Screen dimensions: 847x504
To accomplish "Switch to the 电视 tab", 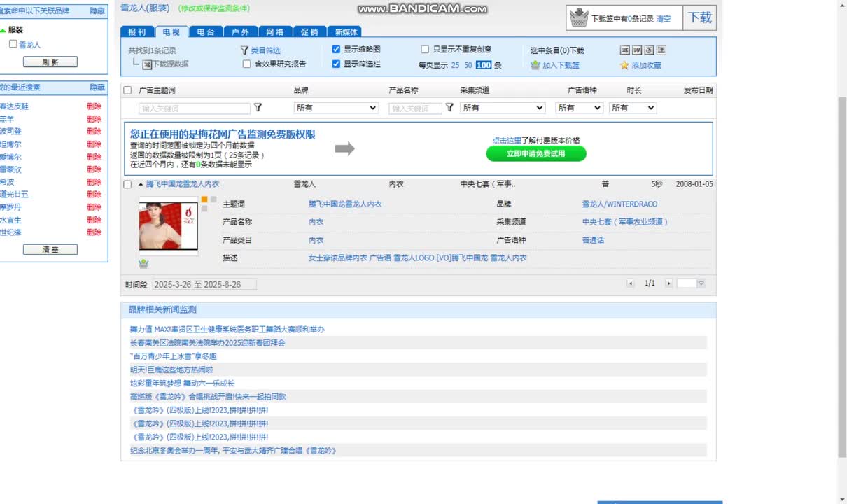I will click(x=171, y=31).
